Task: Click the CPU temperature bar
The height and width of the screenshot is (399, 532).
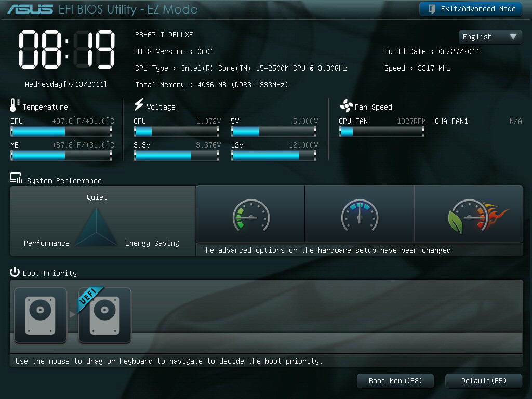Action: click(61, 131)
